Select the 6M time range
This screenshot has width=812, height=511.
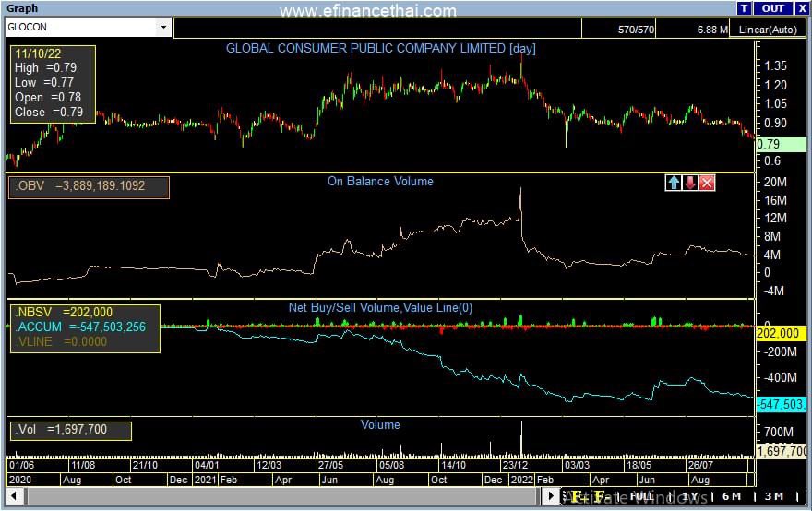[x=732, y=496]
